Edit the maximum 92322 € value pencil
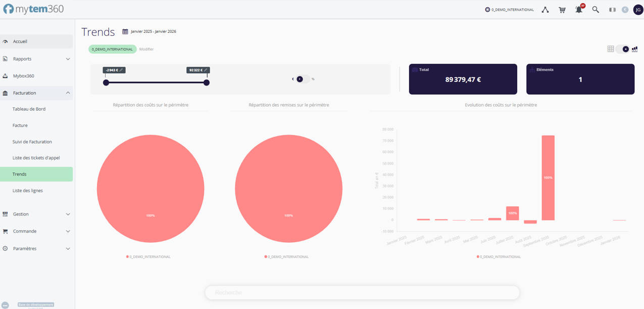 [x=206, y=70]
